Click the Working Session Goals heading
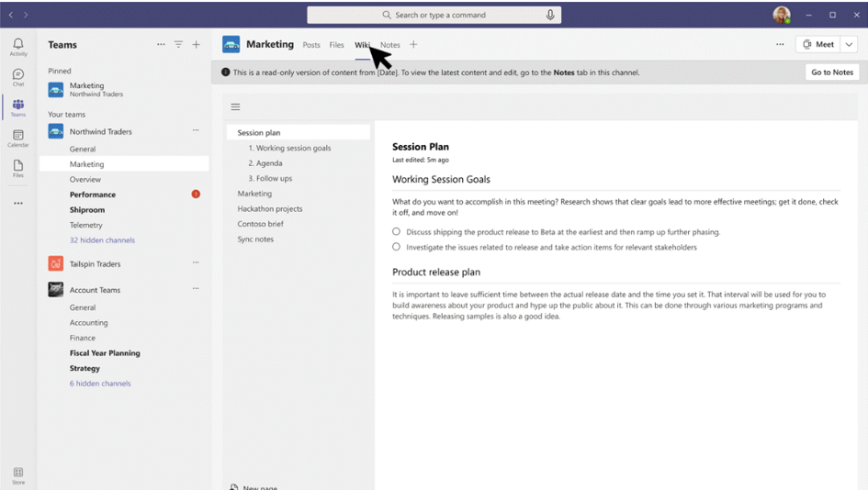This screenshot has width=868, height=490. coord(441,179)
